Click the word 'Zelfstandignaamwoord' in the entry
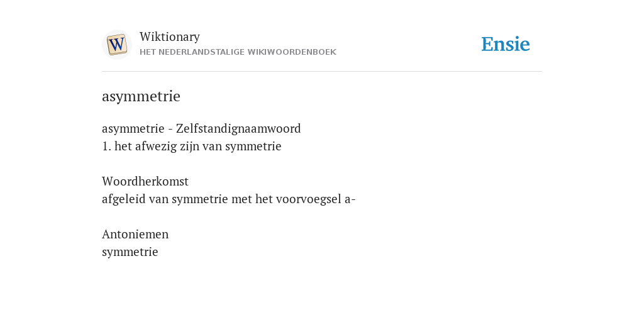This screenshot has width=644, height=322. click(x=238, y=128)
